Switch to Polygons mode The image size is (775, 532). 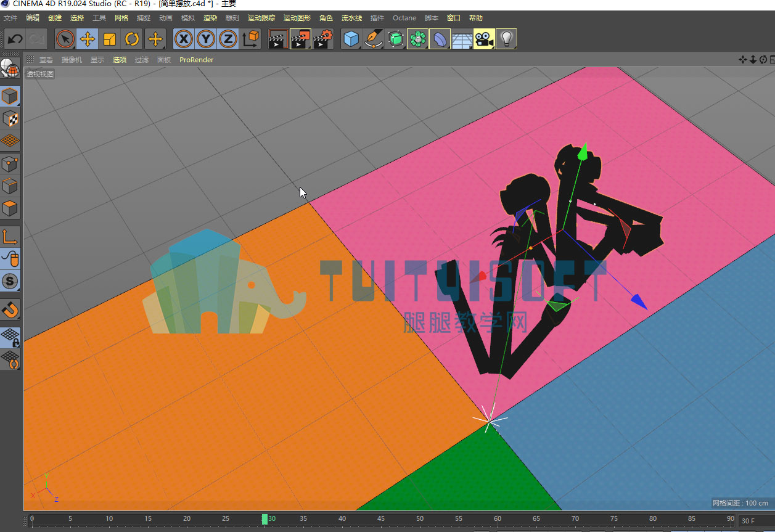pos(10,208)
